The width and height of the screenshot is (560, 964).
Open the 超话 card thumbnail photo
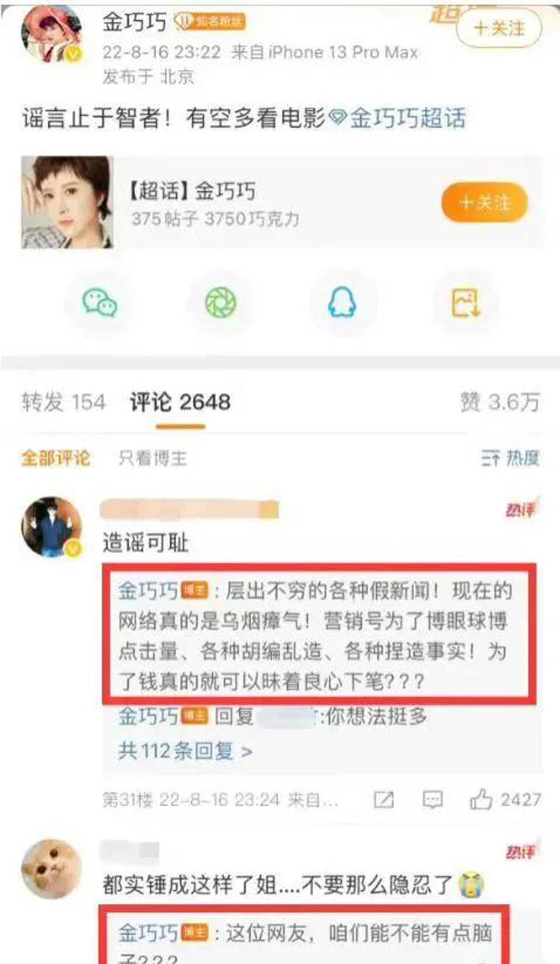point(67,203)
